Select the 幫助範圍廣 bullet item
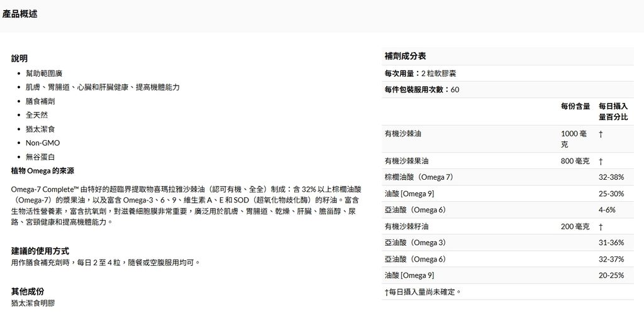644x313 pixels. (43, 74)
